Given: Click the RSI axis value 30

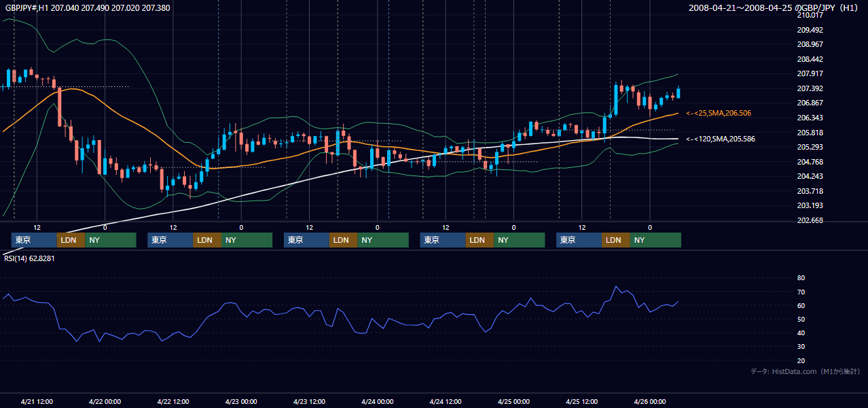Looking at the screenshot, I should pos(801,347).
